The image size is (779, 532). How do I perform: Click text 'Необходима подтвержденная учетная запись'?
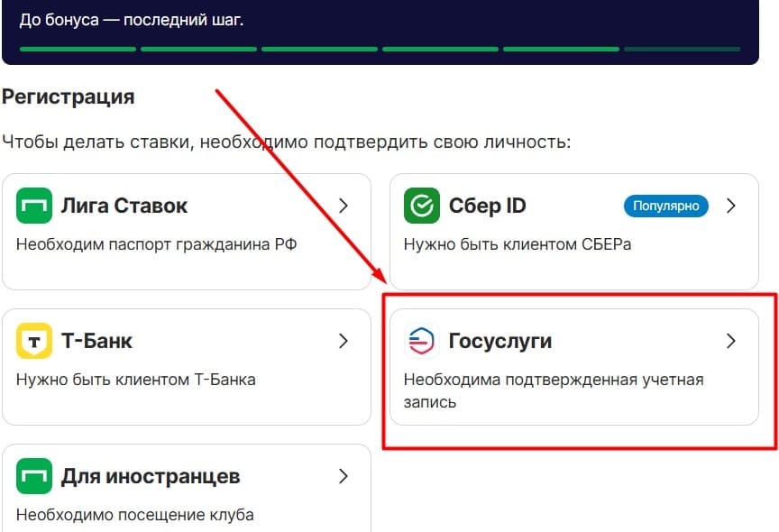pos(554,390)
